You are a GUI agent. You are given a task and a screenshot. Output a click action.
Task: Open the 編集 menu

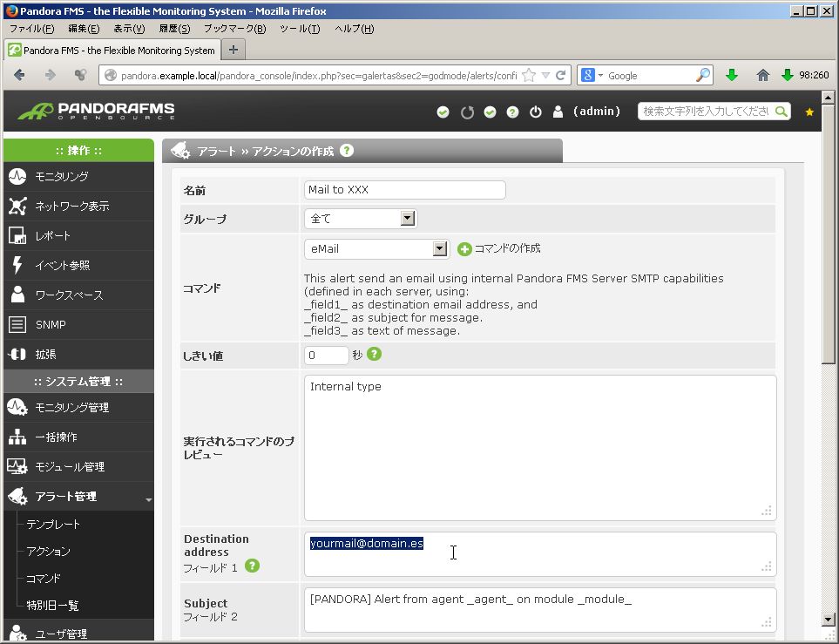coord(84,29)
